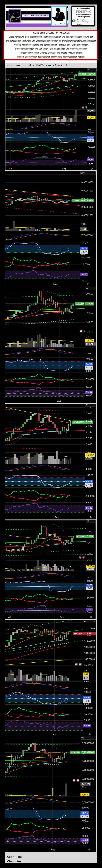Click the KEINE EMPFEHLUNG FÜR ANLEGER heading

[51, 33]
